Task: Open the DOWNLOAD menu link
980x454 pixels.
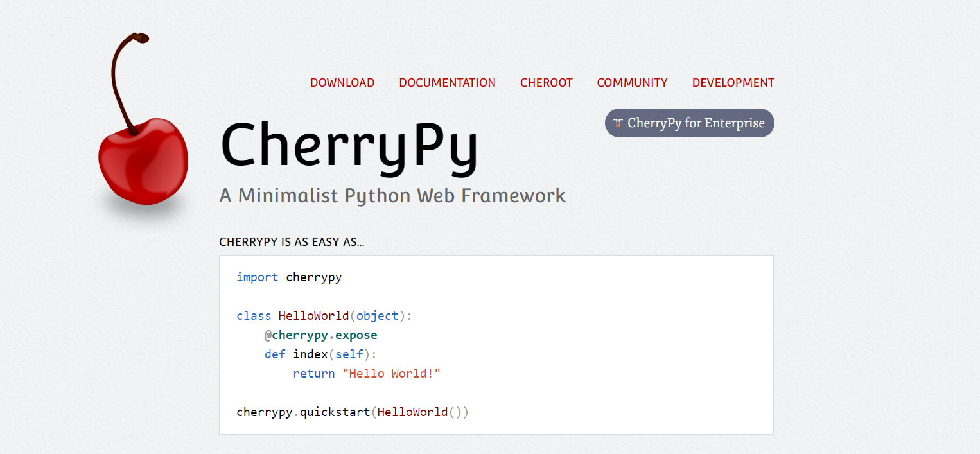Action: coord(342,83)
